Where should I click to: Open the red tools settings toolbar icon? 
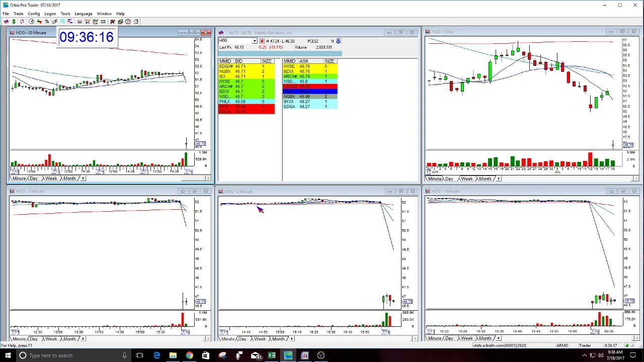tap(113, 22)
